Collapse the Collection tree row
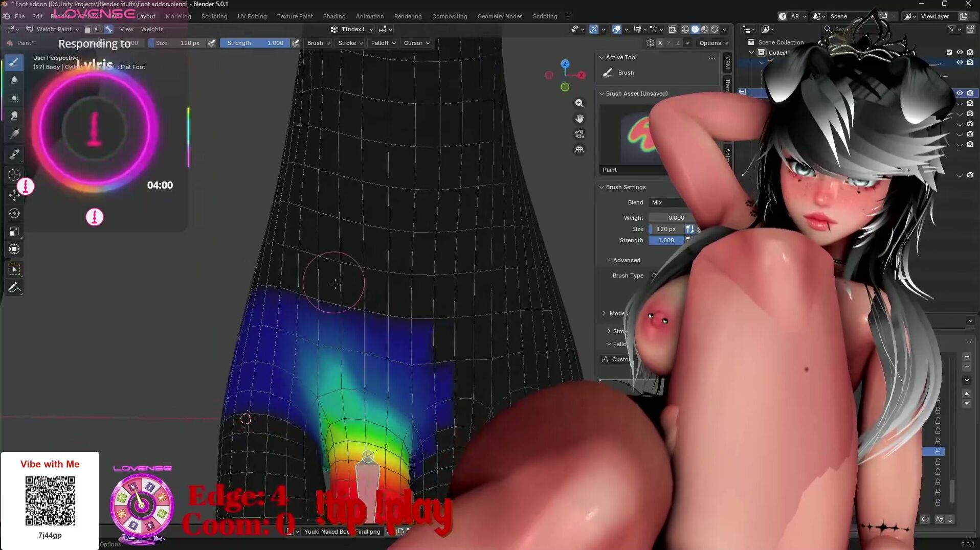Viewport: 980px width, 550px height. pyautogui.click(x=751, y=52)
